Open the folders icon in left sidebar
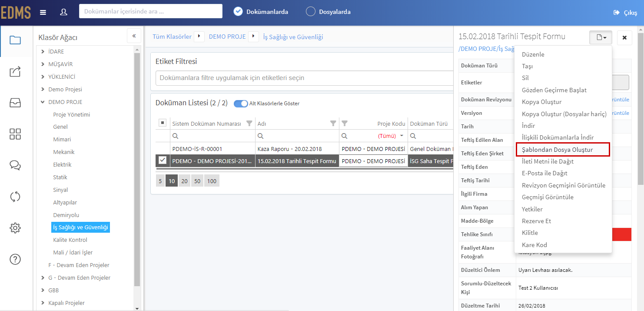The width and height of the screenshot is (644, 311). click(x=15, y=40)
